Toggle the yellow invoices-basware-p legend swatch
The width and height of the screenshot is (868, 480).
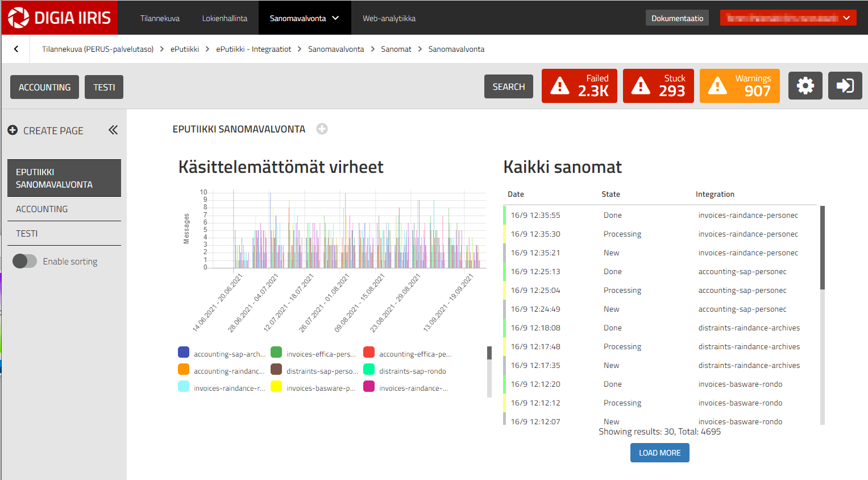pyautogui.click(x=276, y=387)
